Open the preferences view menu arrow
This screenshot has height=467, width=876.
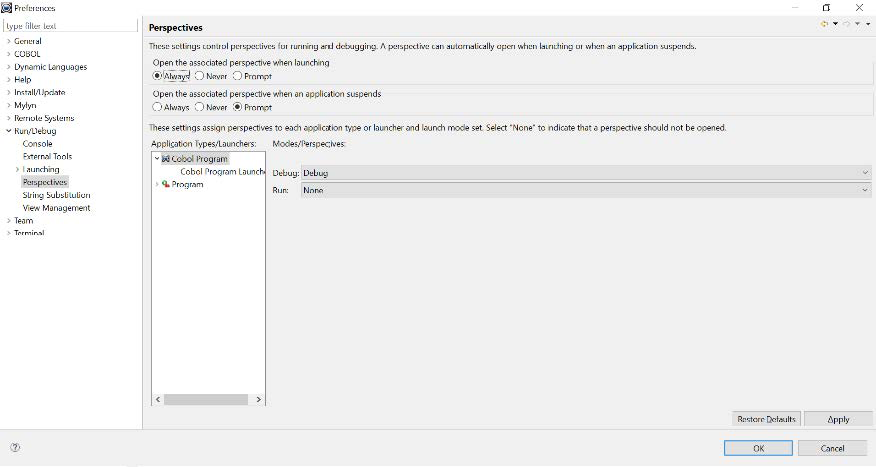[868, 24]
